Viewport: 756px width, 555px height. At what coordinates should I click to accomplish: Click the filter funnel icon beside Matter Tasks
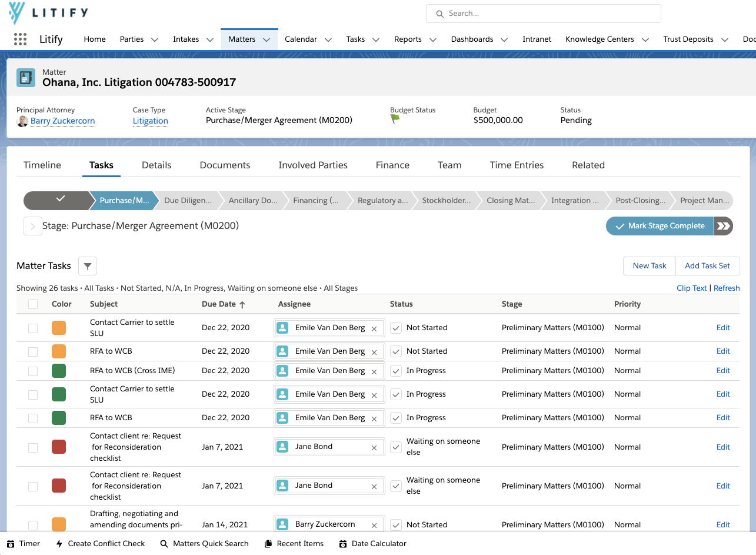(x=88, y=266)
